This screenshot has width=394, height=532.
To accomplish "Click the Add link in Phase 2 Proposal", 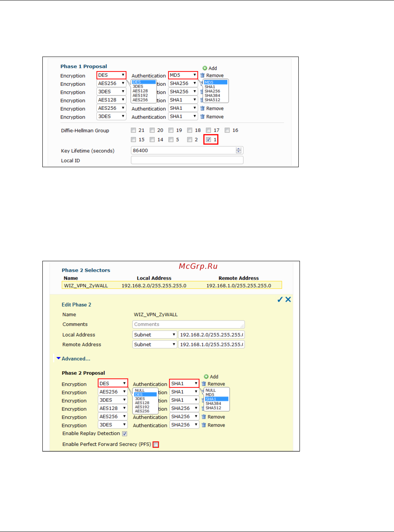I will click(x=214, y=377).
